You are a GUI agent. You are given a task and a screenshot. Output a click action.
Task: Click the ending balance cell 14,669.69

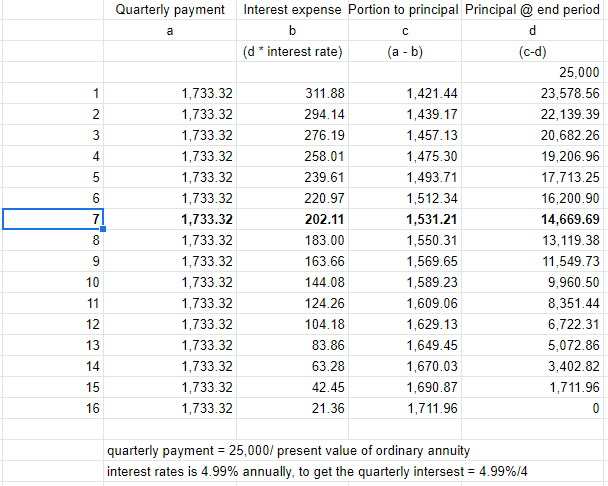click(x=532, y=220)
